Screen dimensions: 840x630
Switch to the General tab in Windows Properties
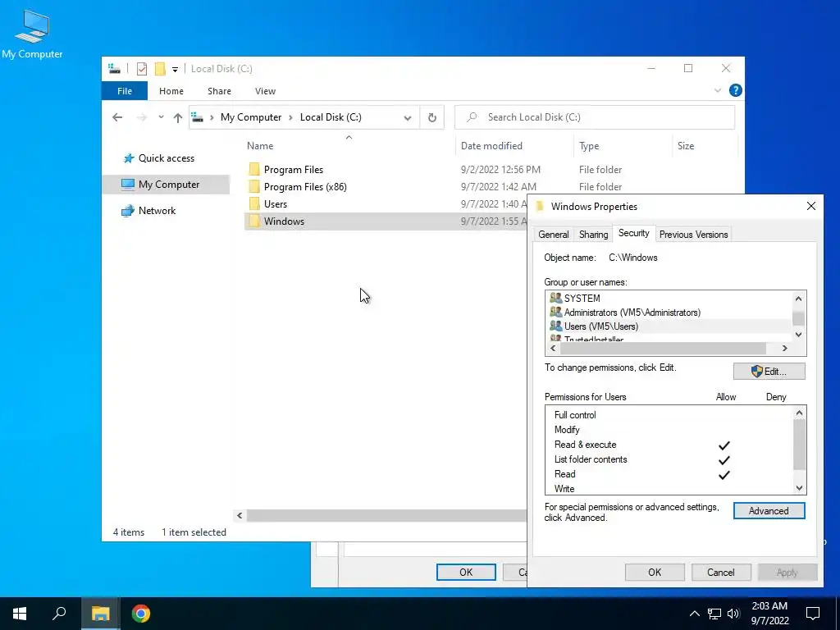554,235
